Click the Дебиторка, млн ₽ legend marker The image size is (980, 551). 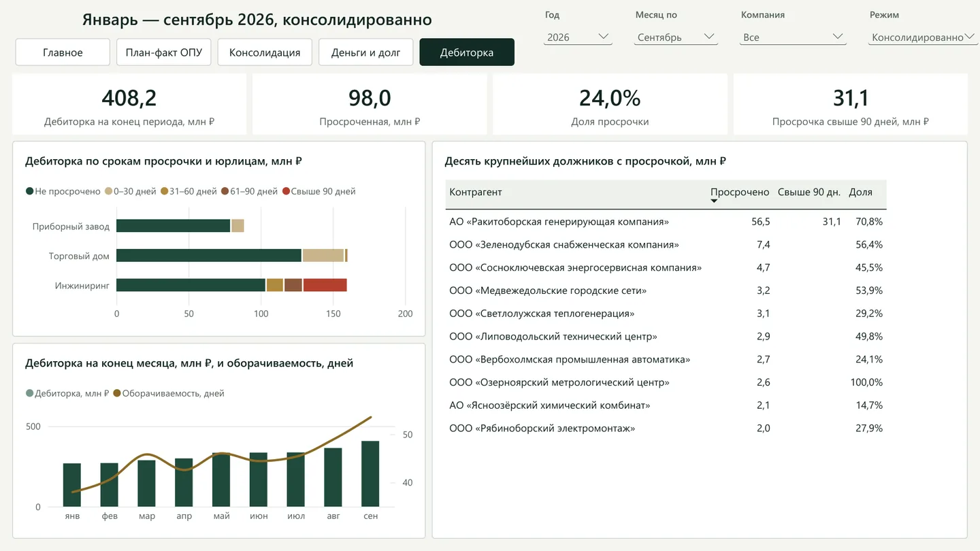click(29, 393)
